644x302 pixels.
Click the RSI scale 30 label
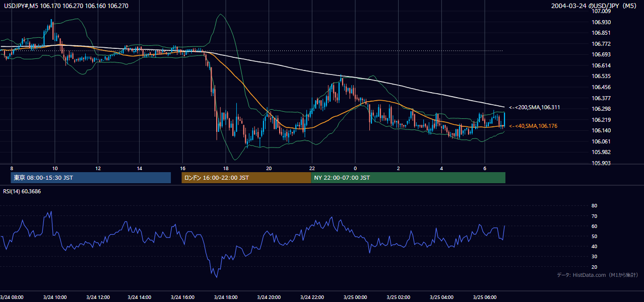coord(595,257)
